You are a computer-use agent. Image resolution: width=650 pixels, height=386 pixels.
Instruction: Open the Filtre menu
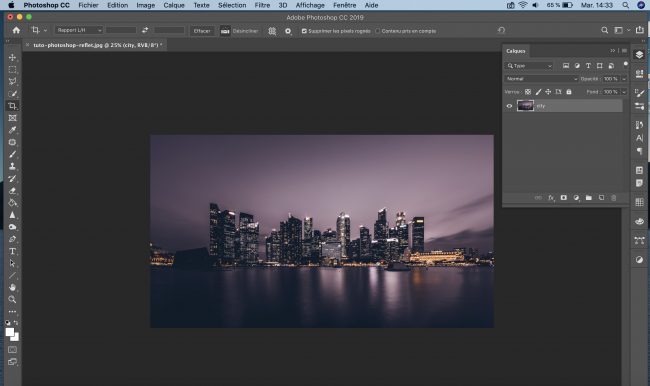click(x=262, y=5)
